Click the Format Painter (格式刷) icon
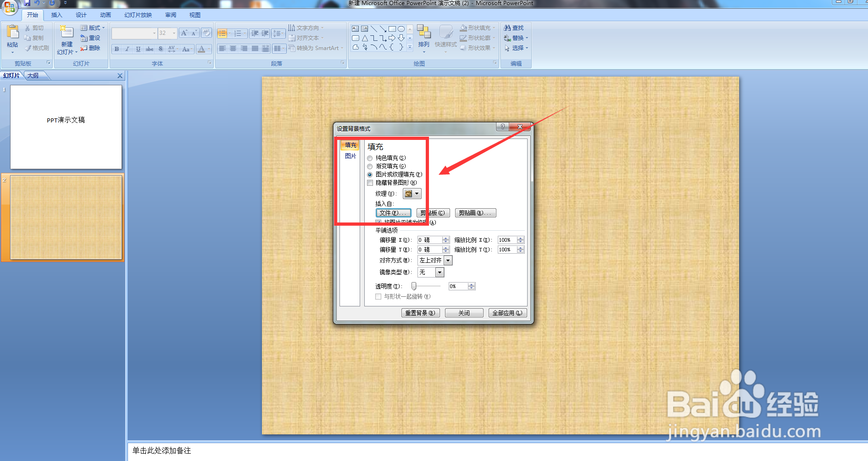The height and width of the screenshot is (461, 868). click(28, 48)
